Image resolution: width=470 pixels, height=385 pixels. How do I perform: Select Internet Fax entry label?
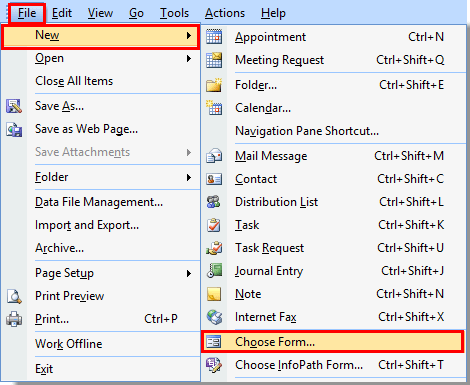click(x=266, y=317)
